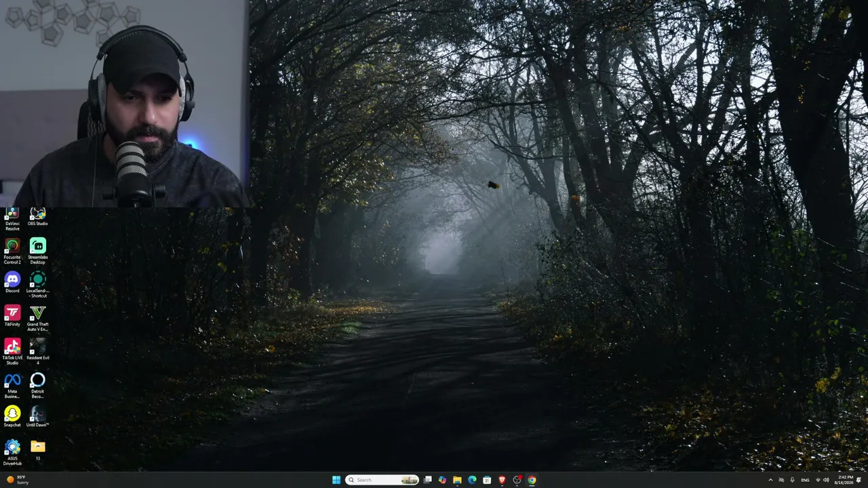
Task: Click the volume speaker tray icon
Action: coord(826,480)
